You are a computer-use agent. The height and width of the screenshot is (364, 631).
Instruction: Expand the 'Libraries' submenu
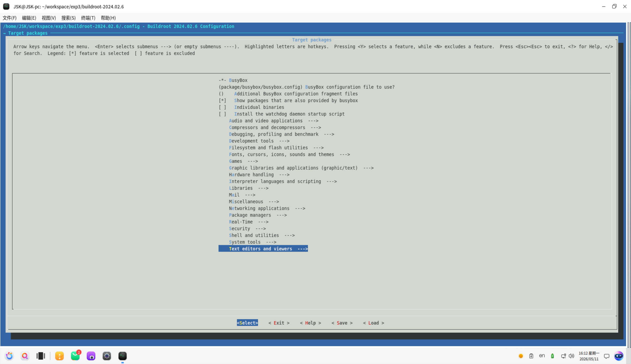pyautogui.click(x=249, y=188)
